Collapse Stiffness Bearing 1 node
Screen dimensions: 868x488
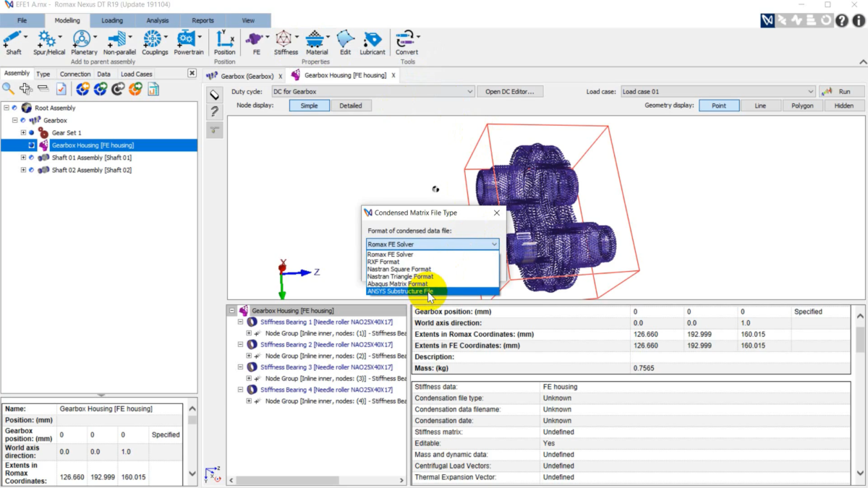tap(241, 322)
